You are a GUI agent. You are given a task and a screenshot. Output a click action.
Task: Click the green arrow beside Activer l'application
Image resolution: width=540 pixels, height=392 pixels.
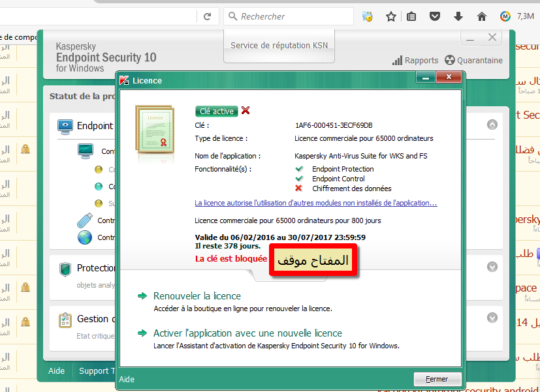(142, 333)
